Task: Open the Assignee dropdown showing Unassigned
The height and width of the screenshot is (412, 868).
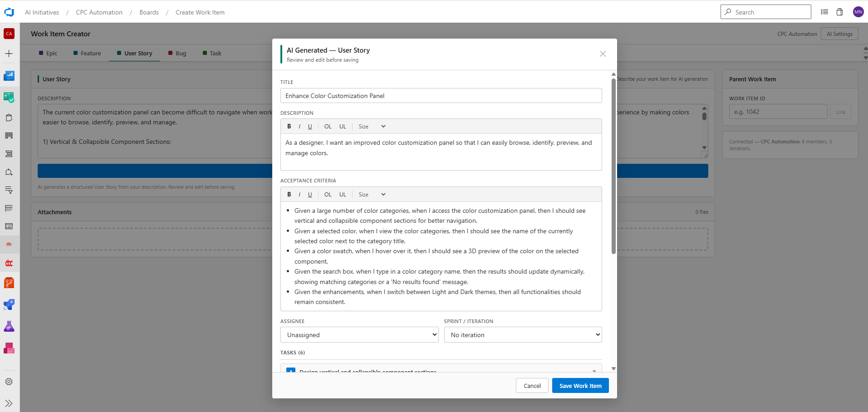Action: point(359,335)
